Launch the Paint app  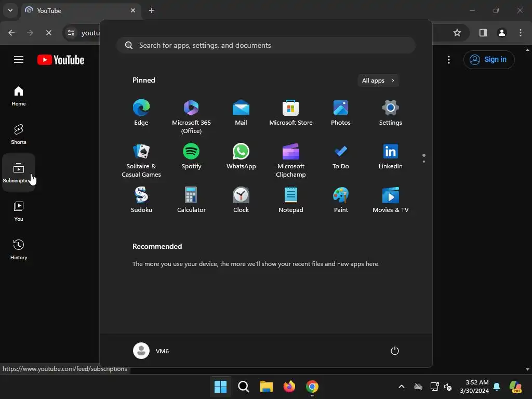coord(341,200)
